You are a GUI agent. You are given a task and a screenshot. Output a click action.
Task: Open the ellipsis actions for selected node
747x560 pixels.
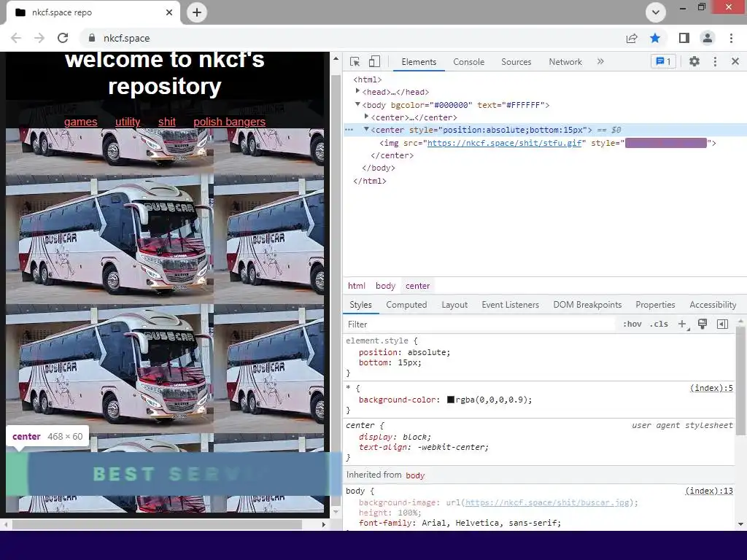pyautogui.click(x=349, y=130)
